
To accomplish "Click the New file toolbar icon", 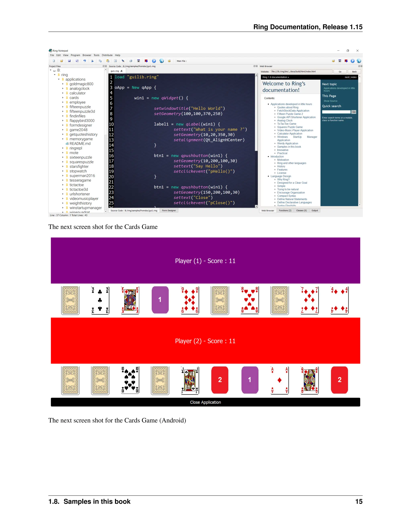I will point(54,61).
